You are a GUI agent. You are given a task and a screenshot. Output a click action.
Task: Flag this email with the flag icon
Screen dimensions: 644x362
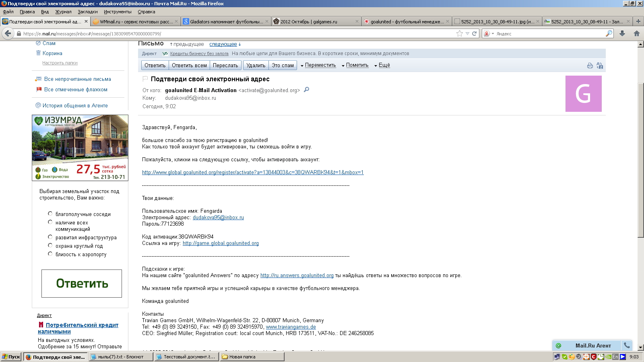[145, 79]
